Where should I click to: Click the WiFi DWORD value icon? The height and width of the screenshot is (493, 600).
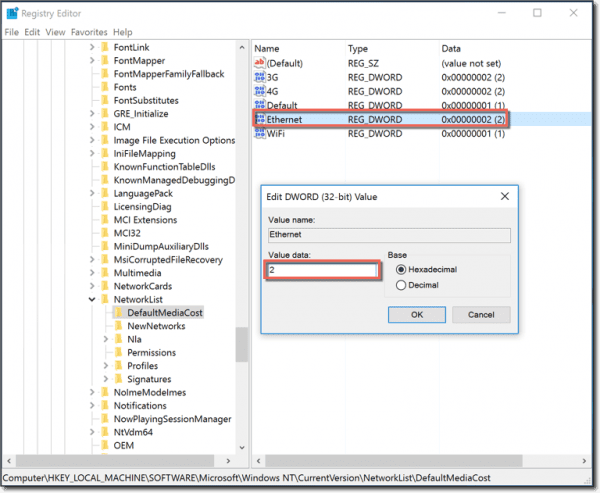coord(260,133)
